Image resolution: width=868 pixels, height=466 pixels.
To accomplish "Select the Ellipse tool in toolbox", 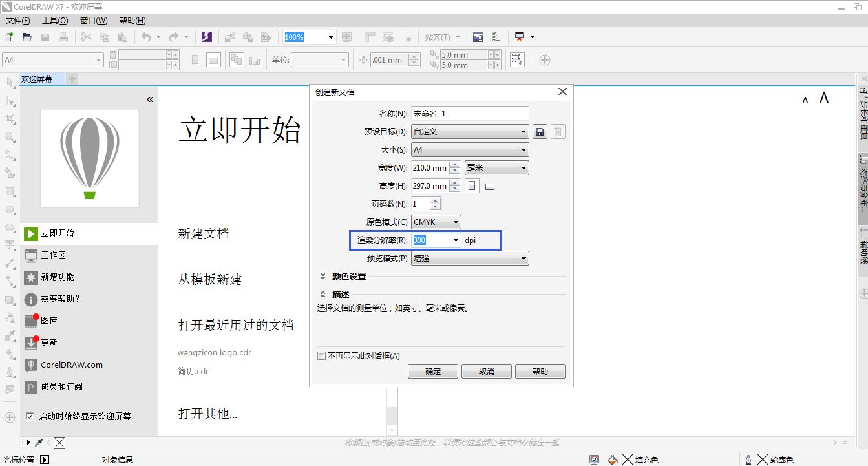I will point(10,209).
